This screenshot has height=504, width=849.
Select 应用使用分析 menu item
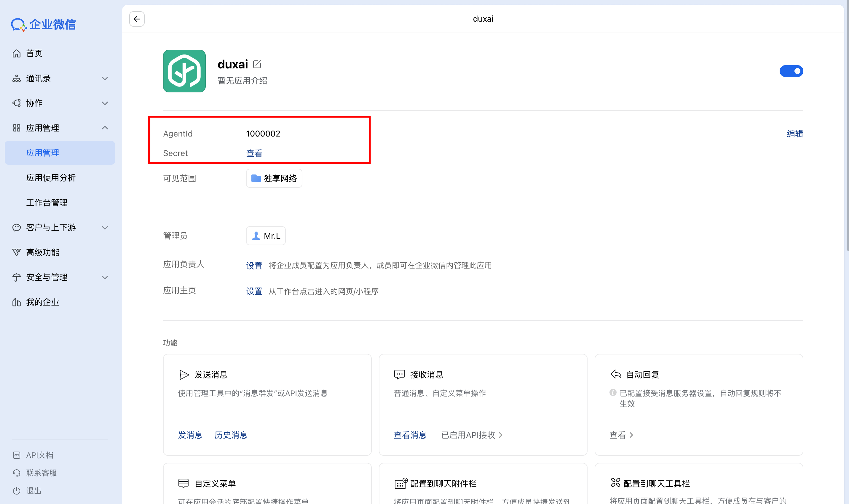[x=51, y=178]
